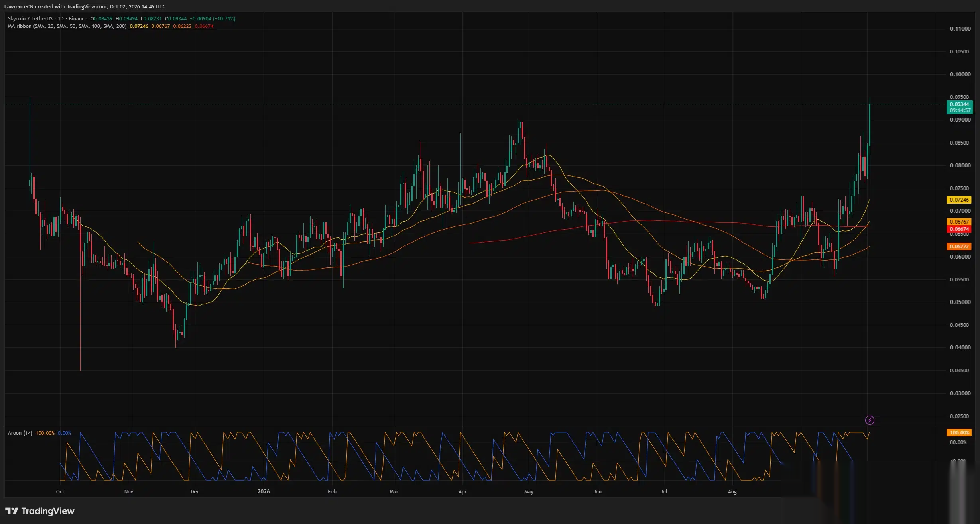The image size is (980, 524).
Task: Click the LawrenceCN created with TradingView.com header
Action: [85, 6]
